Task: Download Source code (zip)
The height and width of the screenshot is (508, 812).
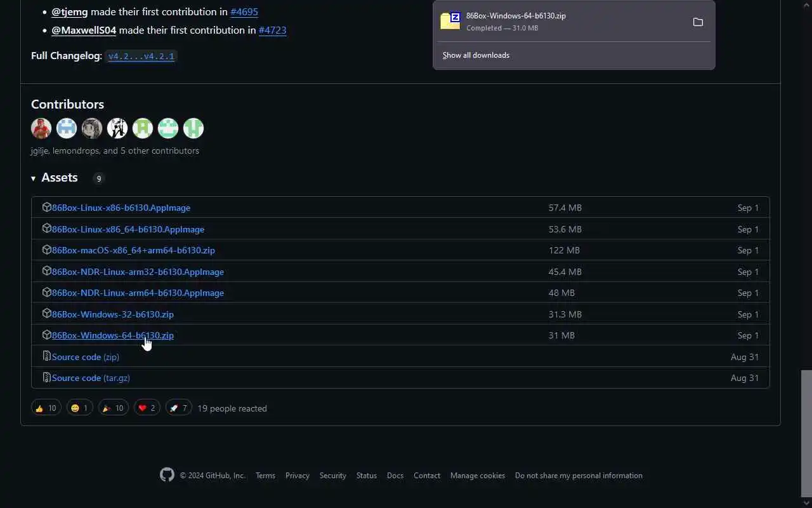Action: point(86,357)
